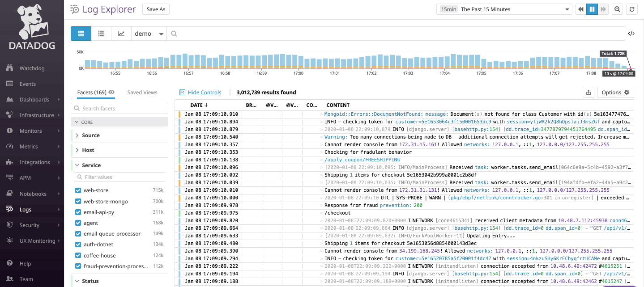Select the list view icon

[81, 34]
